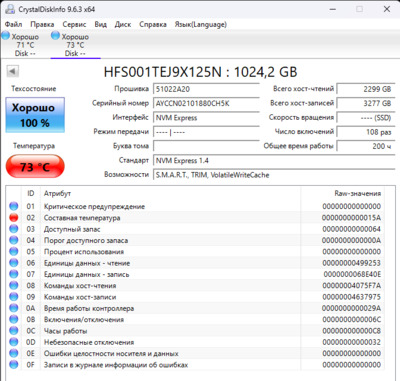Select the second disk status orb at 73 °C

(55, 35)
